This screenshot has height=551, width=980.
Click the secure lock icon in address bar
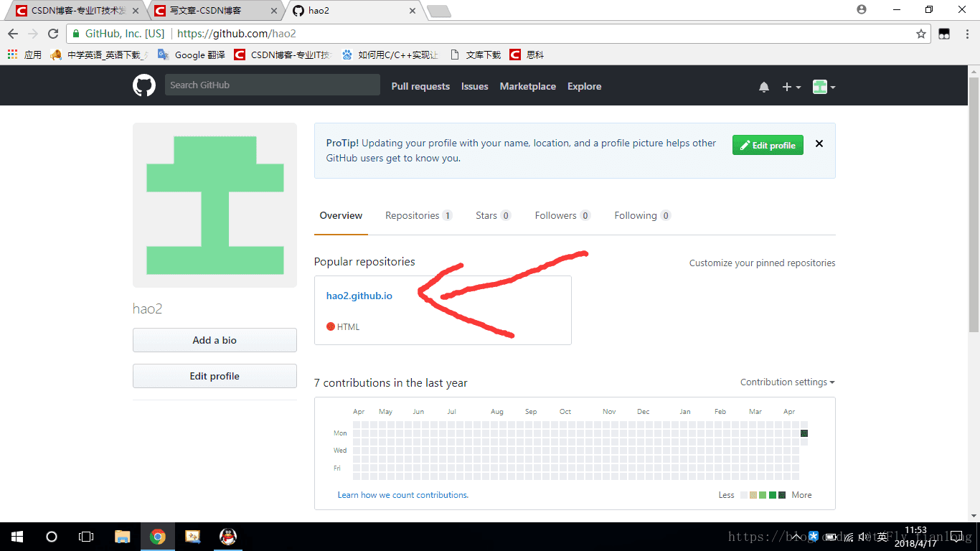point(77,34)
